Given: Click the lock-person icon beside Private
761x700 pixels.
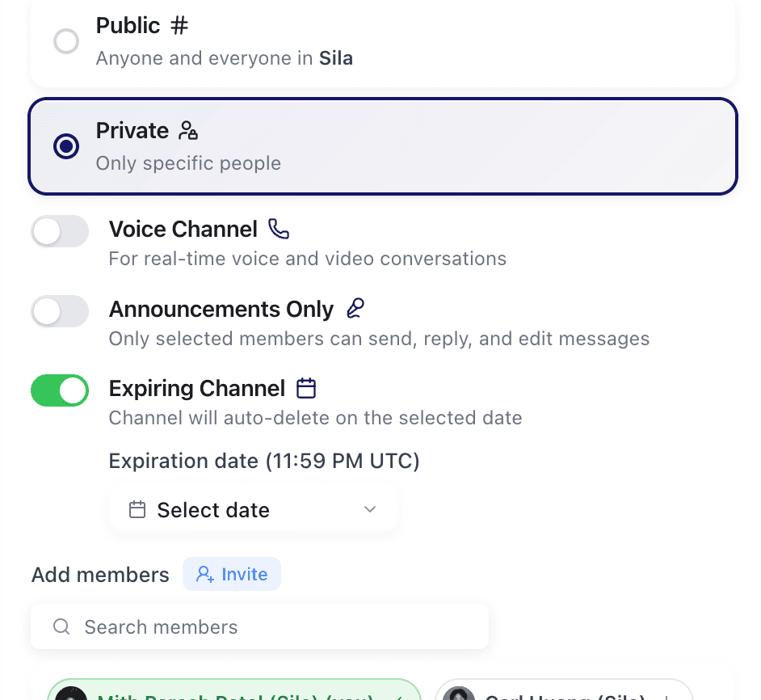Looking at the screenshot, I should (188, 130).
